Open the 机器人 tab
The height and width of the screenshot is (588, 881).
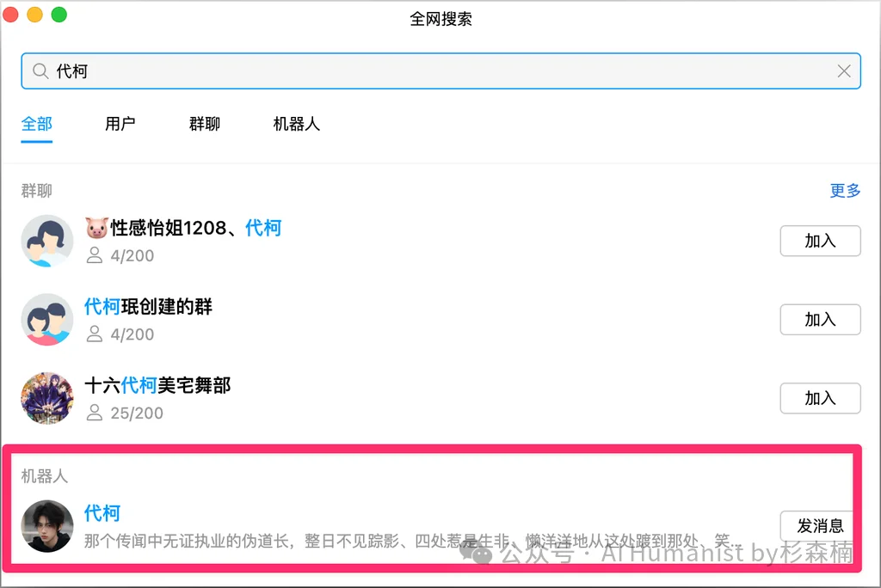[295, 124]
